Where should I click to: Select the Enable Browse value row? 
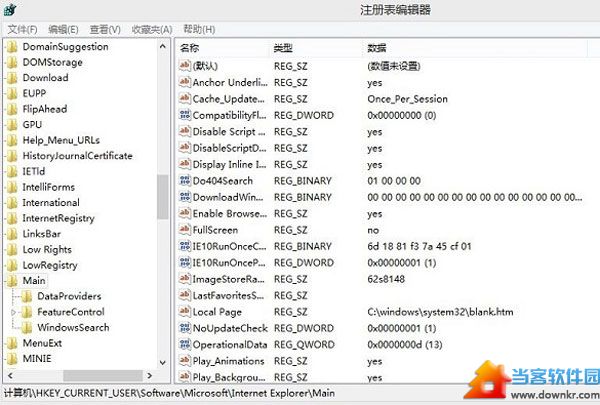pyautogui.click(x=381, y=214)
